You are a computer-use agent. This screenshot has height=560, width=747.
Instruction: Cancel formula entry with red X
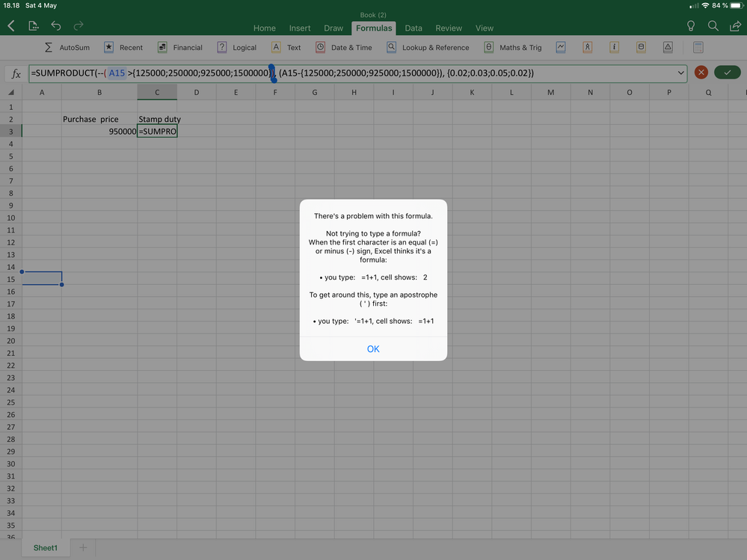[x=701, y=73]
